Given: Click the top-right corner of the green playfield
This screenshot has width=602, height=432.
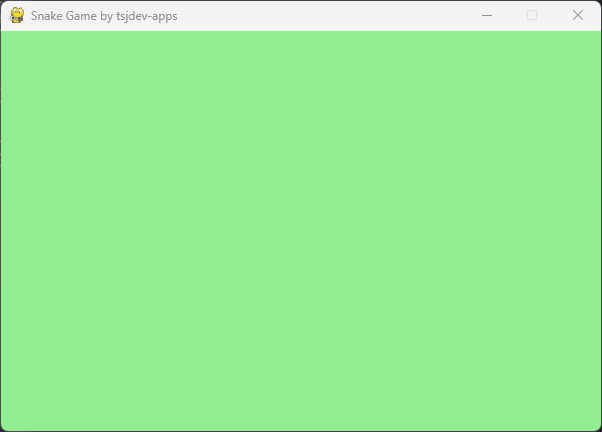Looking at the screenshot, I should 597,34.
